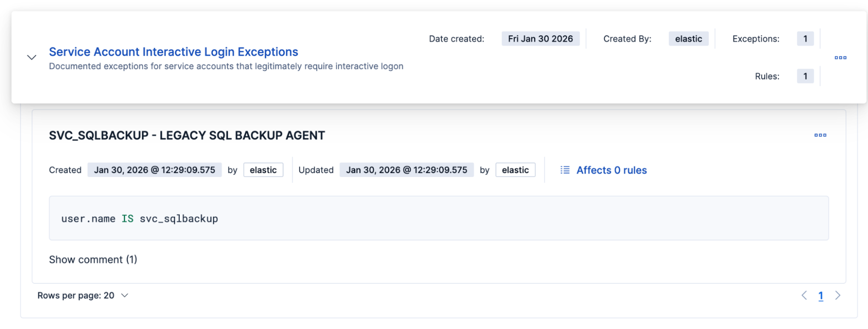Open actions menu for SVC_SQLBACKUP exception item
The height and width of the screenshot is (329, 868).
[x=820, y=135]
